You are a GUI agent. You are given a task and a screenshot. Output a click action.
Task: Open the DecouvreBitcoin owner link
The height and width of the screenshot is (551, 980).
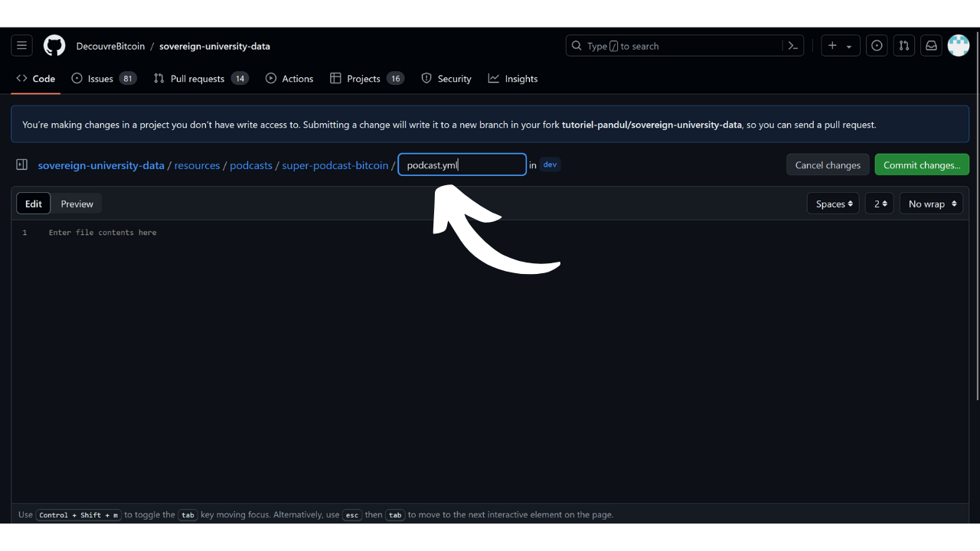pos(110,46)
